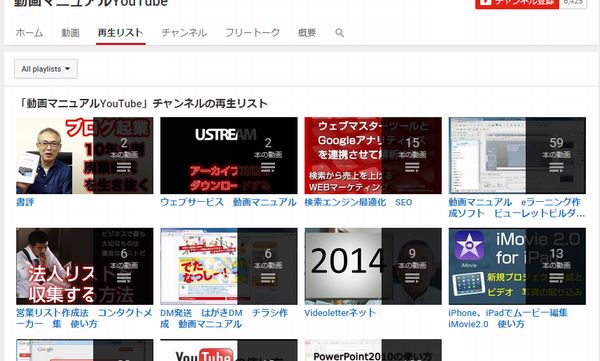Open the 概要 tab

point(307,33)
